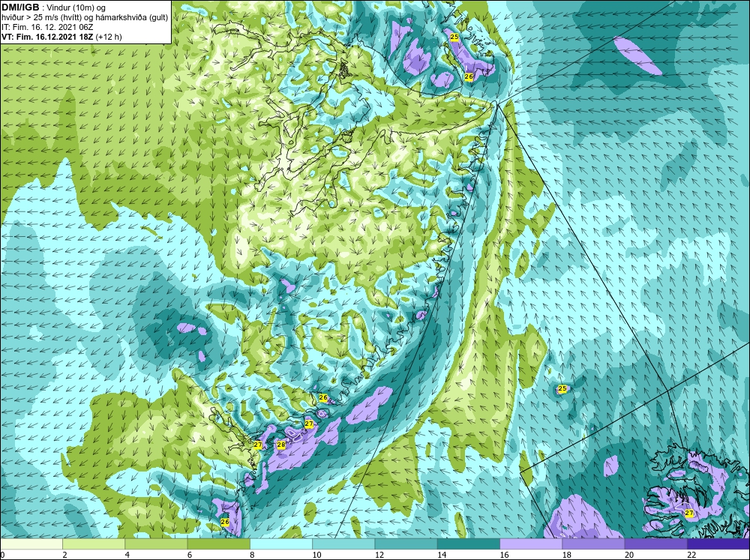Click the 25 gust label in open sea near Iceland
The height and width of the screenshot is (560, 750).
(x=562, y=389)
